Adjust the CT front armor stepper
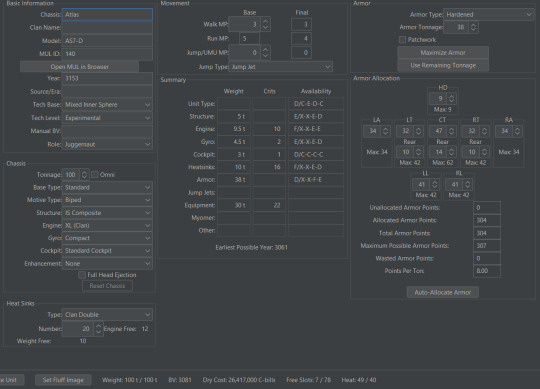 click(x=451, y=131)
